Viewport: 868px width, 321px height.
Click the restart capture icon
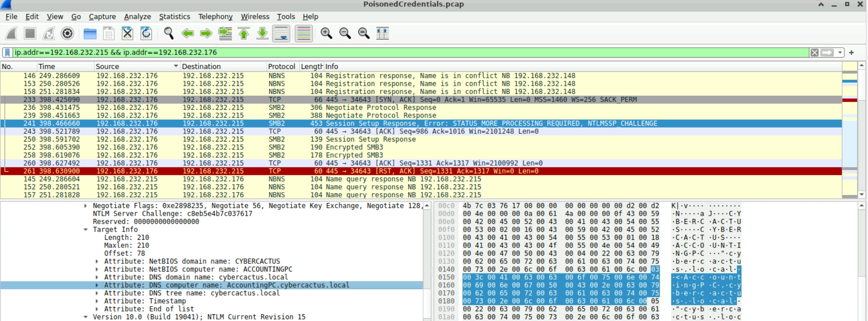click(x=49, y=33)
